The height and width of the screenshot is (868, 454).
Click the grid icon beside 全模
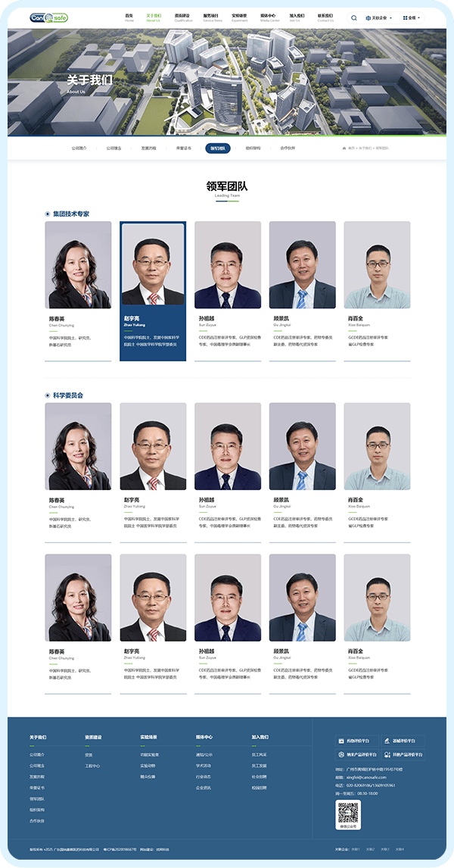(x=405, y=17)
